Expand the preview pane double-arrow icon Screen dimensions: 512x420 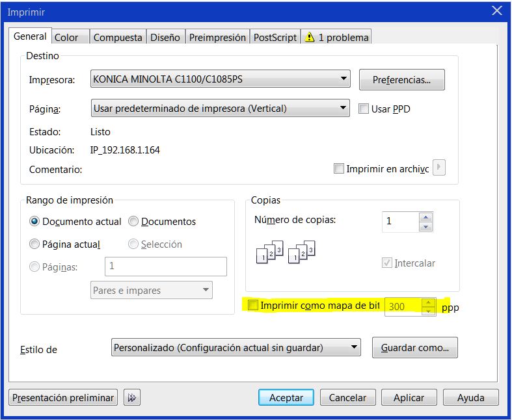tap(131, 397)
